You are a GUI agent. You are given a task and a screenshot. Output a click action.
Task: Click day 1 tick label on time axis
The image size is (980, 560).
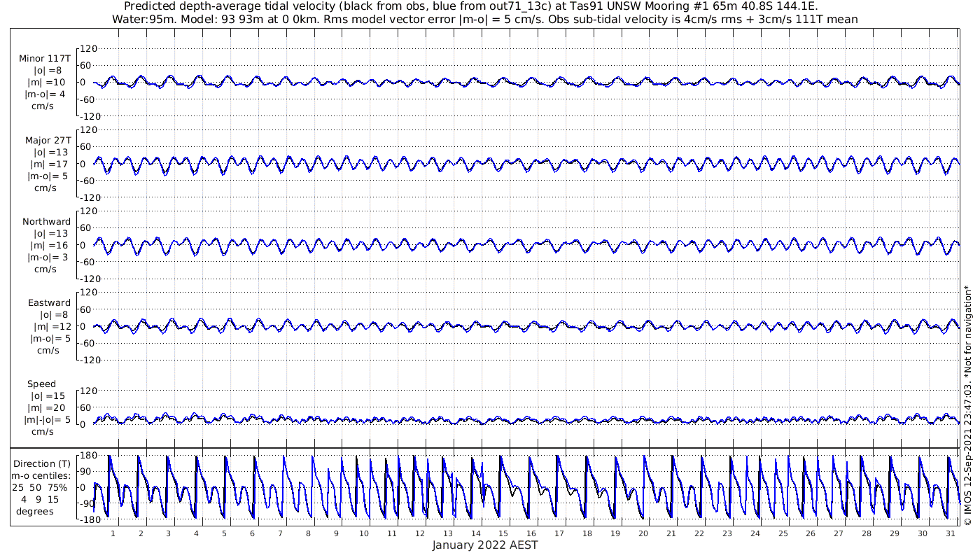point(113,533)
